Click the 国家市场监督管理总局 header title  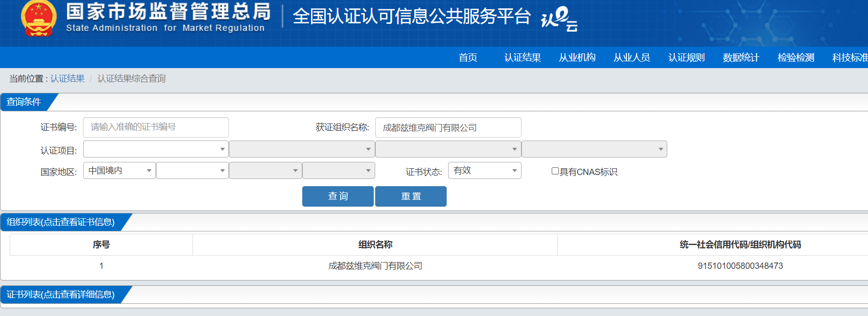point(168,12)
